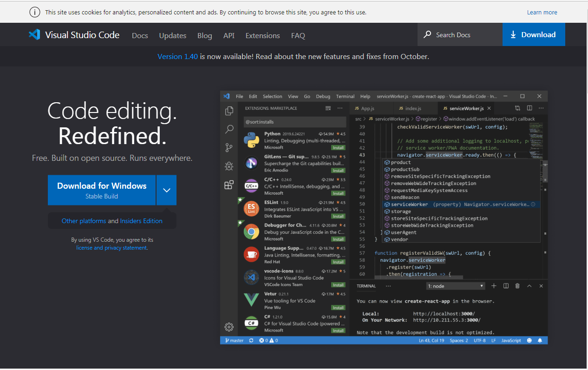This screenshot has height=370, width=588.
Task: Click the kill terminal trash icon
Action: click(x=517, y=286)
